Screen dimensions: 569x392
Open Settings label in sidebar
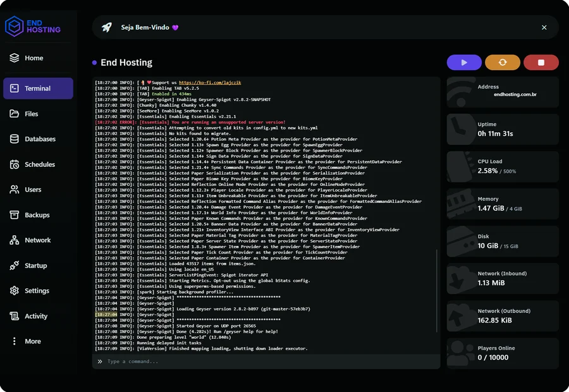click(x=37, y=291)
